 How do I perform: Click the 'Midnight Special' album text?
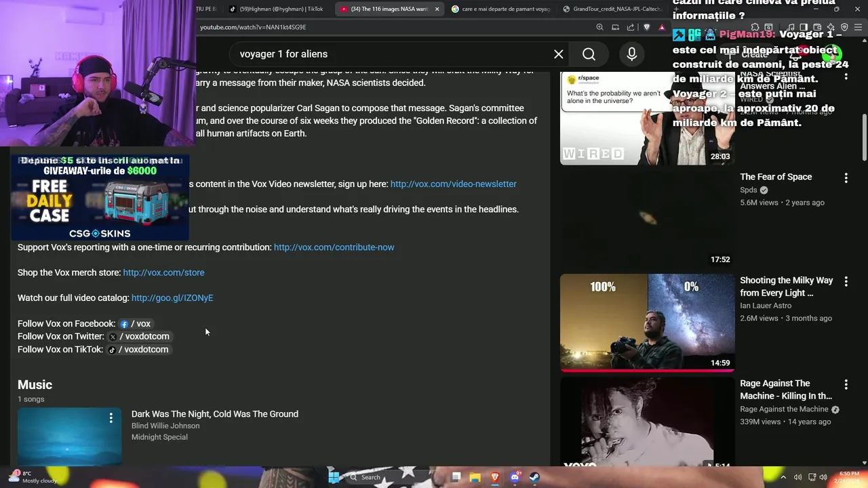click(x=159, y=437)
